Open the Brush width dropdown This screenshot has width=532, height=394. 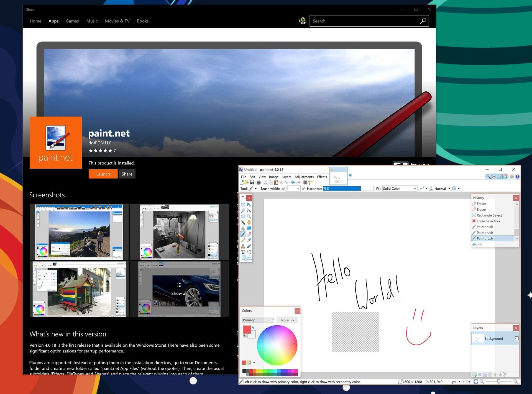(298, 189)
